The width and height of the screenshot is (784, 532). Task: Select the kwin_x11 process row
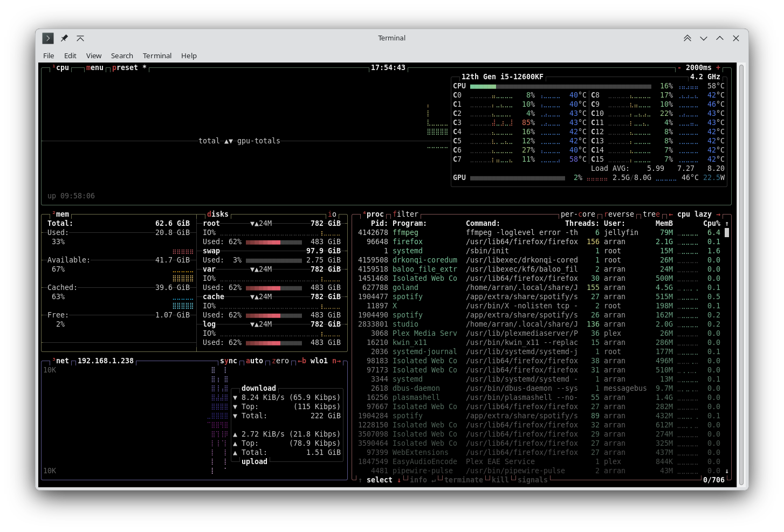(x=539, y=343)
